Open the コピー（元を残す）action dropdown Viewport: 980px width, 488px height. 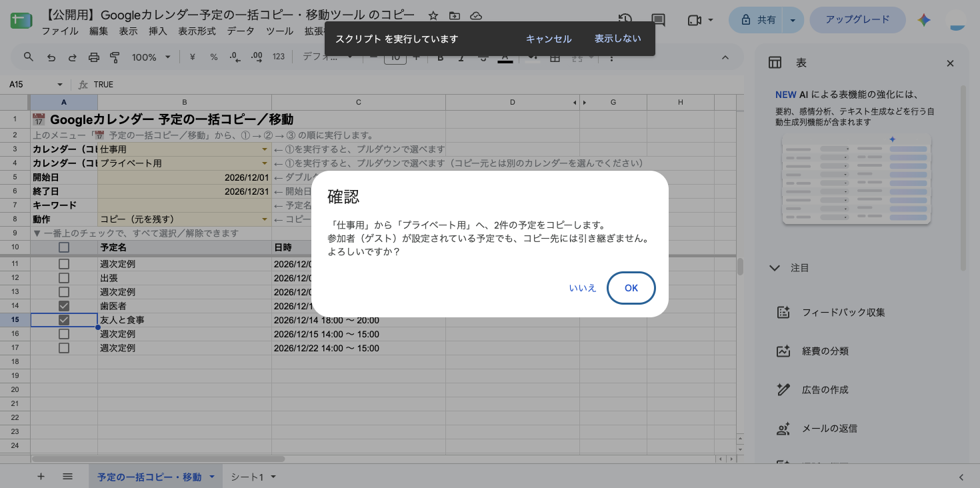265,219
